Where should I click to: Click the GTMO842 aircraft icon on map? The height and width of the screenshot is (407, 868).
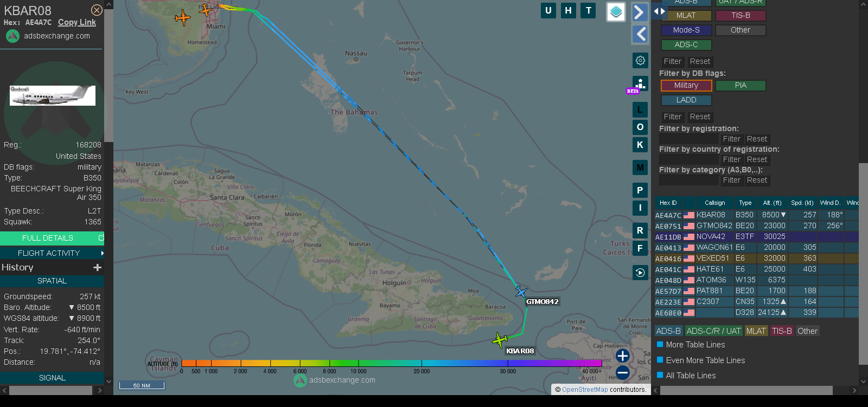pos(521,292)
